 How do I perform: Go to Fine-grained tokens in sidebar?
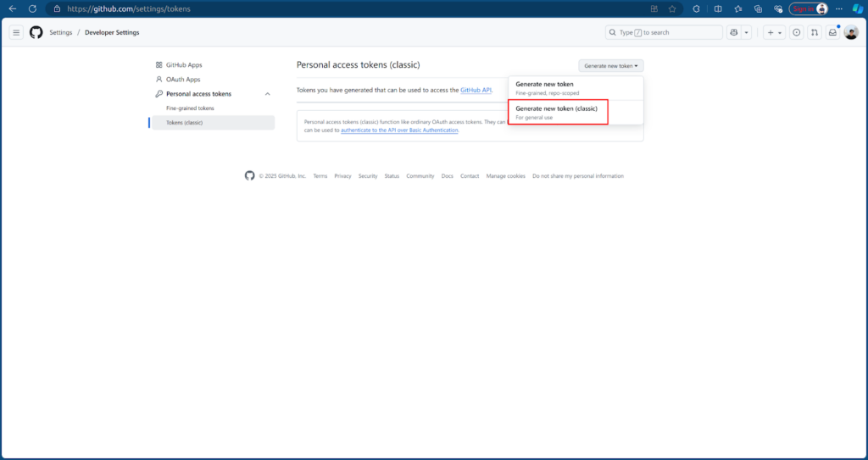click(x=190, y=108)
